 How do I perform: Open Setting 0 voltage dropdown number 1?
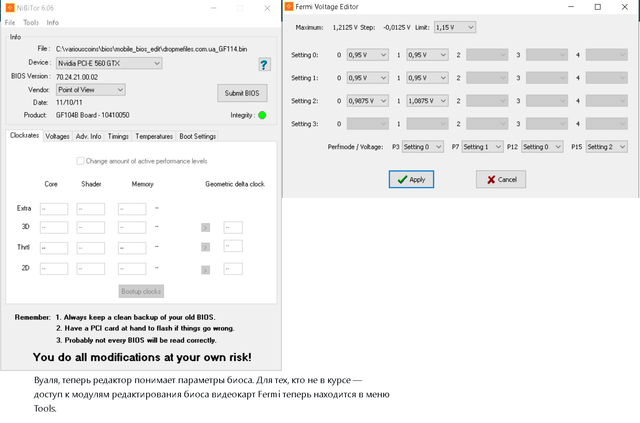point(427,55)
